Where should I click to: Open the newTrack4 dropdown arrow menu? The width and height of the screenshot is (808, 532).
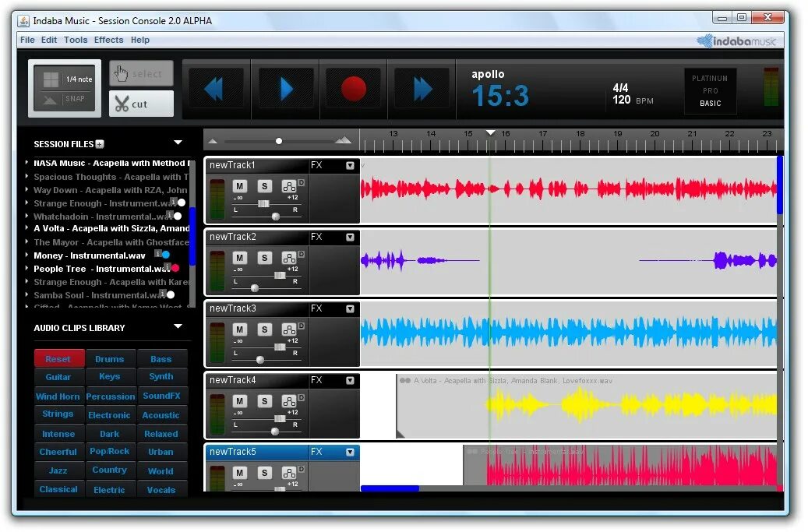[x=351, y=382]
